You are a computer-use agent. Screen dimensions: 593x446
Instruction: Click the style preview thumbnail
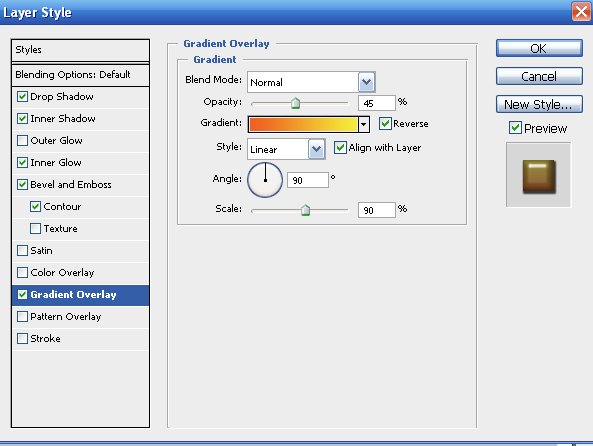539,175
